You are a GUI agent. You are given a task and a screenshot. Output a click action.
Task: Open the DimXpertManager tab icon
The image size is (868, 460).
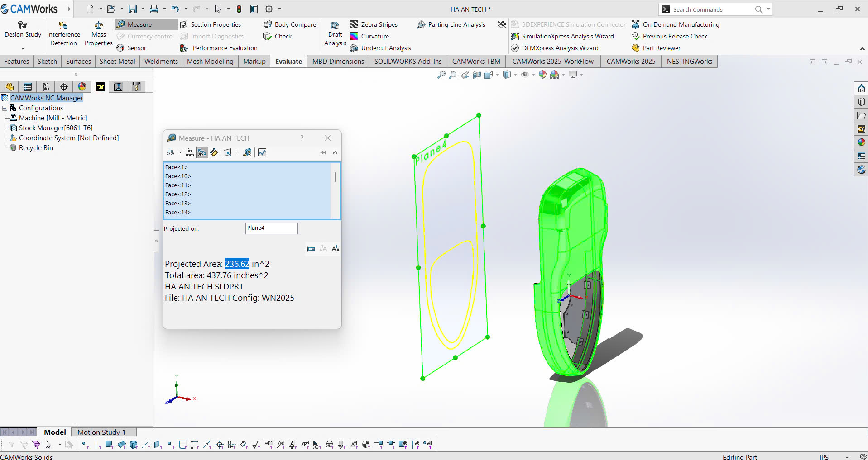point(64,87)
